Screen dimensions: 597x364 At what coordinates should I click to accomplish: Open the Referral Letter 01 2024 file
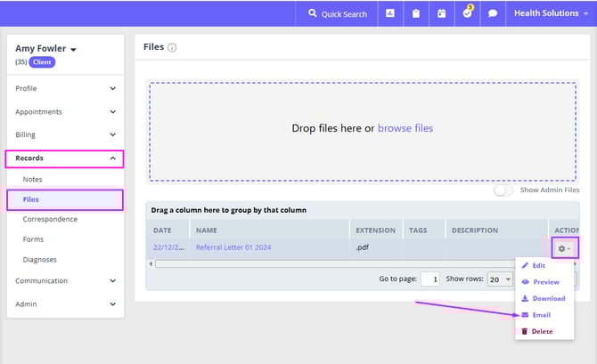pyautogui.click(x=233, y=247)
